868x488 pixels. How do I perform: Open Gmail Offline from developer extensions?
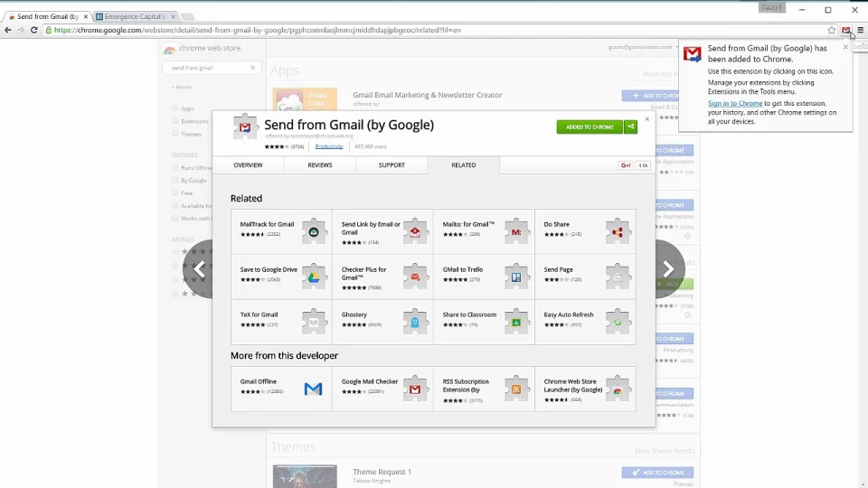pos(281,389)
